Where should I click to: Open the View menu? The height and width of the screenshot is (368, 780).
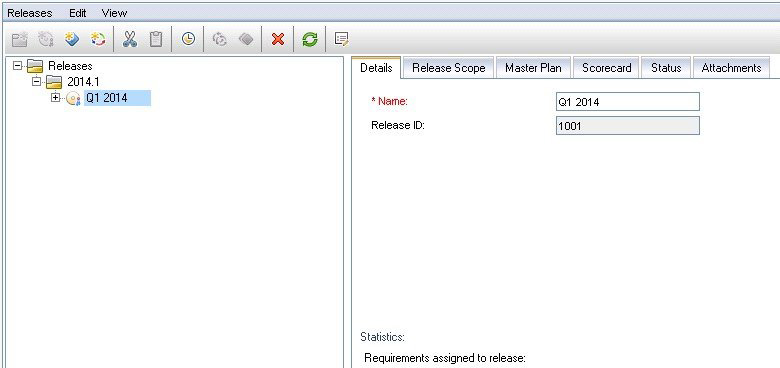point(114,13)
